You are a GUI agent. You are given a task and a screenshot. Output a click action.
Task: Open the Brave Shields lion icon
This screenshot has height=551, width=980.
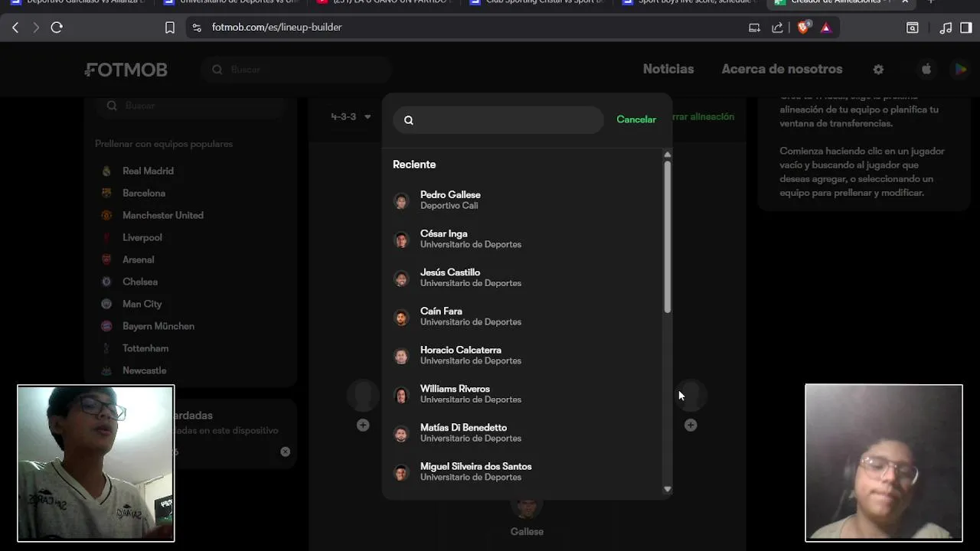(803, 27)
